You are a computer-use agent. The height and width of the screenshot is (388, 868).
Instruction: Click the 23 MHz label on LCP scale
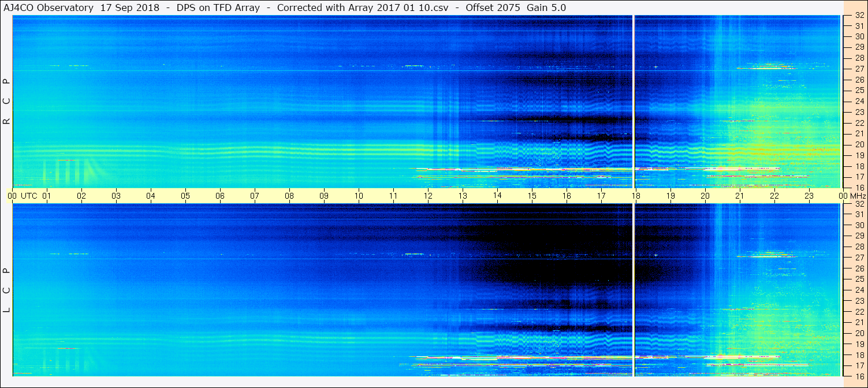point(859,301)
